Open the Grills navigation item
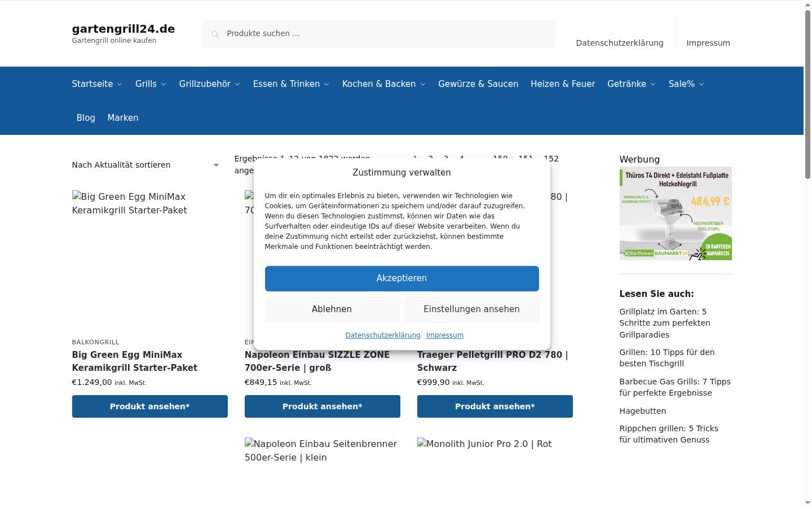 [x=146, y=84]
